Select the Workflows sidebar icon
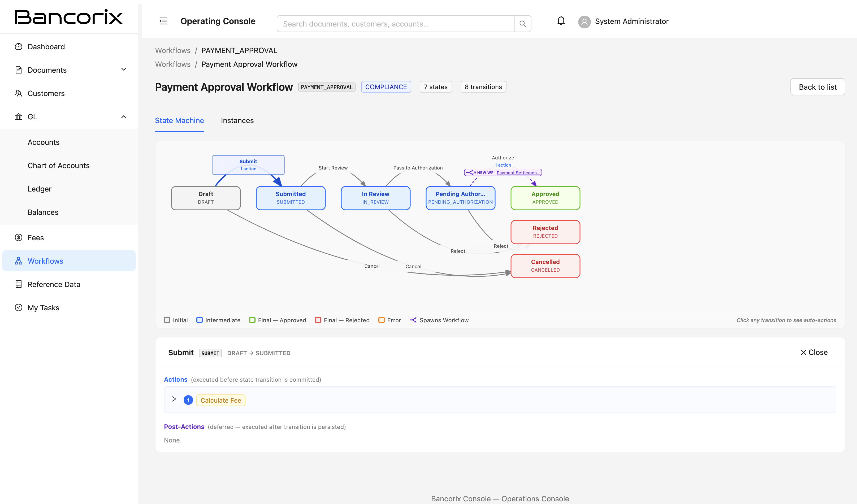 [18, 261]
